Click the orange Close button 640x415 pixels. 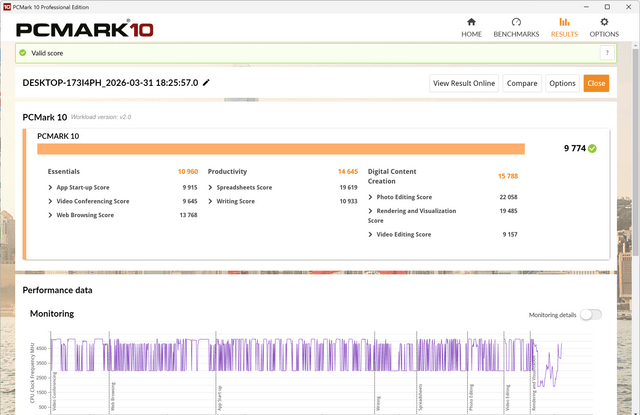pyautogui.click(x=596, y=83)
